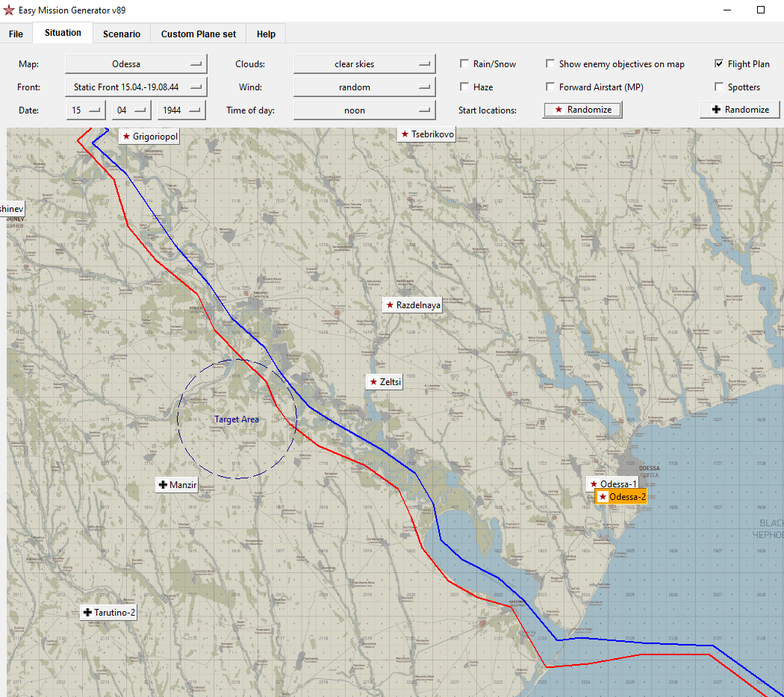Click the Target Area label on the map
Screen dimensions: 784x697
[237, 419]
